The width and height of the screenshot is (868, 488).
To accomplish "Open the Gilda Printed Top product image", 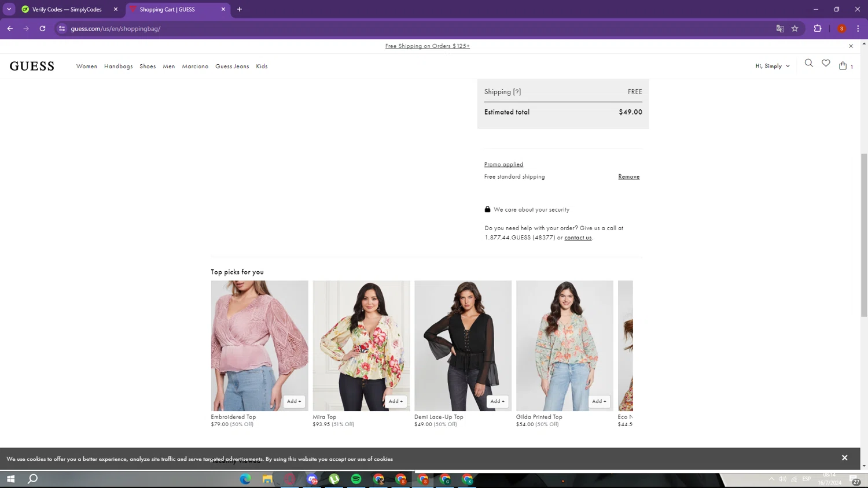I will pyautogui.click(x=565, y=346).
